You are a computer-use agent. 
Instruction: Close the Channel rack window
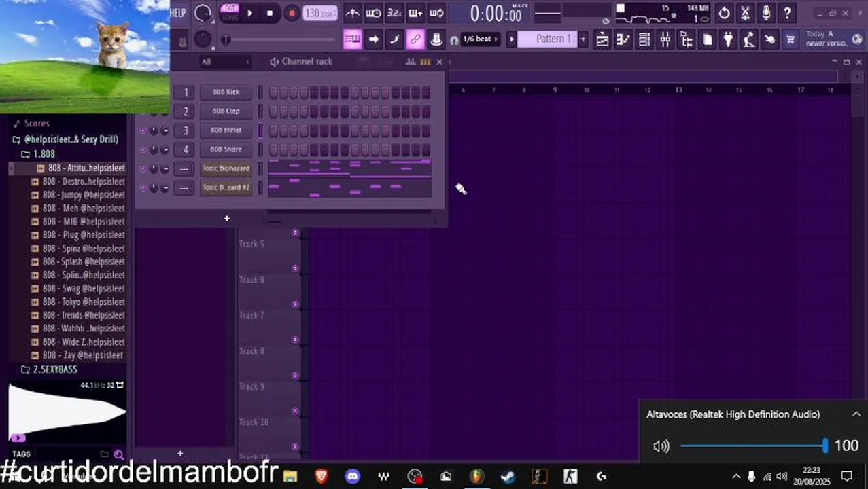pos(439,62)
